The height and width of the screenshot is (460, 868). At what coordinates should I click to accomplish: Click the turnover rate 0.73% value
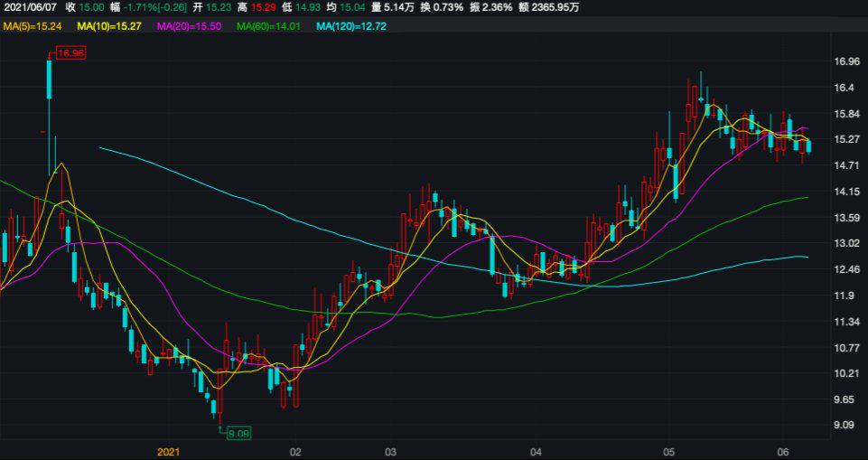pyautogui.click(x=447, y=7)
